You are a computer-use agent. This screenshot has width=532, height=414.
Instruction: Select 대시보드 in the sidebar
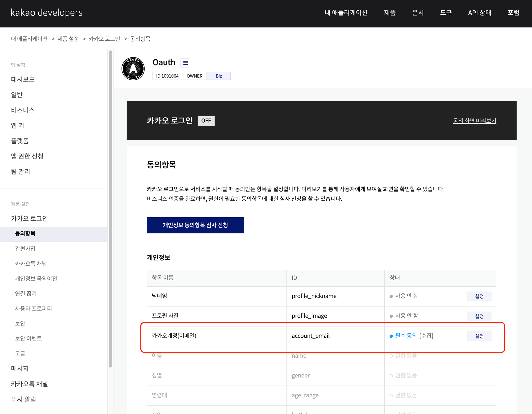[x=23, y=79]
